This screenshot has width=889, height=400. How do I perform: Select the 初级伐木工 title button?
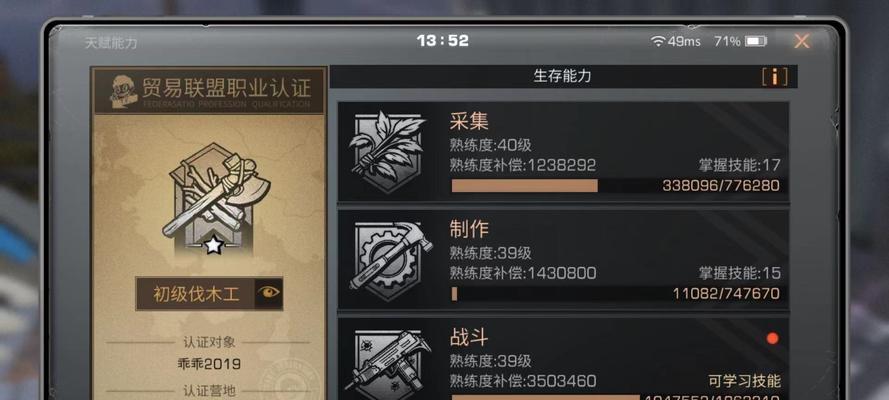pyautogui.click(x=209, y=293)
